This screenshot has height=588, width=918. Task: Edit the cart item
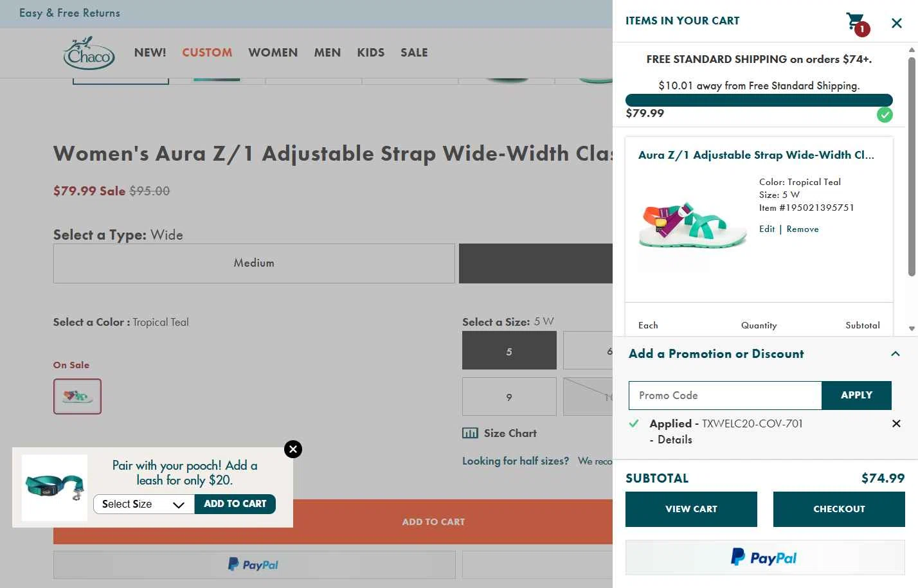(x=767, y=229)
